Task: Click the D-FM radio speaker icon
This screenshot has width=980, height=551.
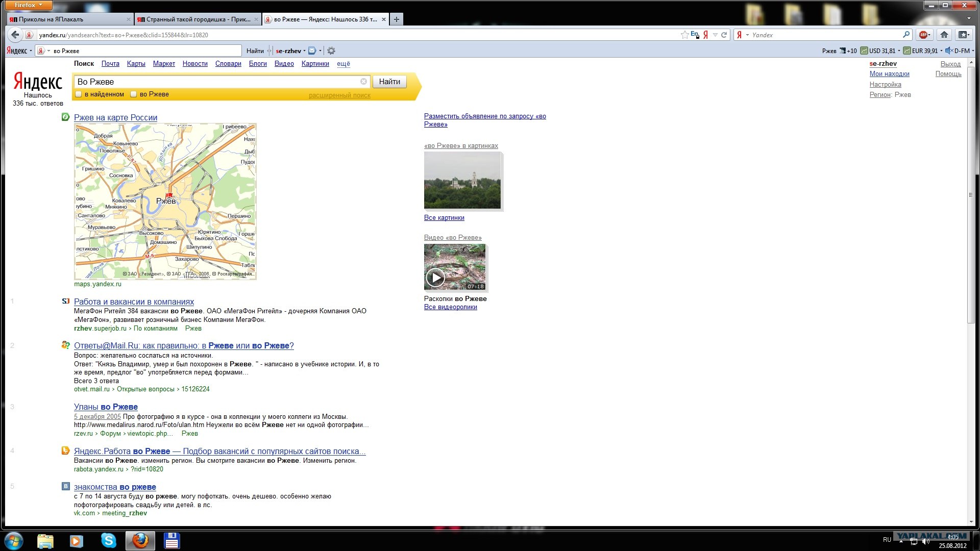Action: click(949, 51)
